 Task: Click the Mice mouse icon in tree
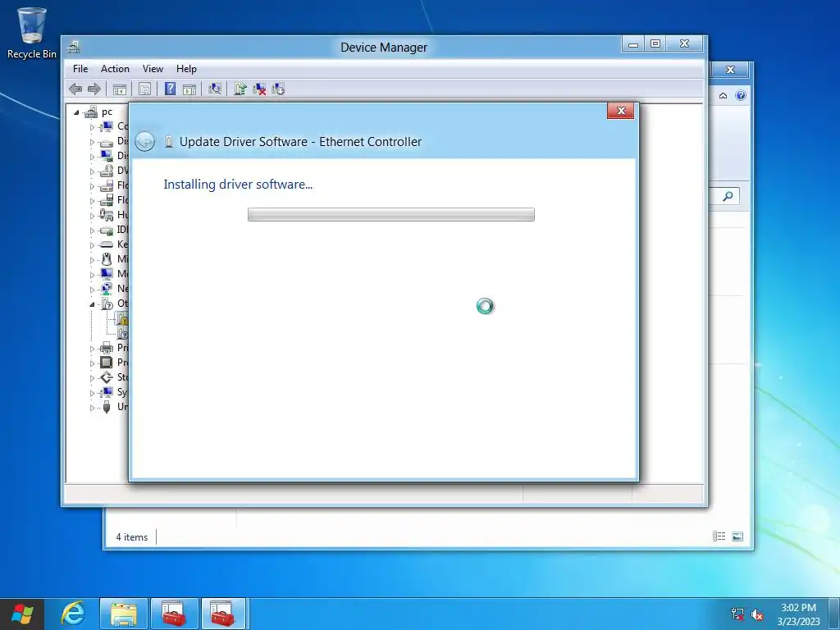(106, 258)
